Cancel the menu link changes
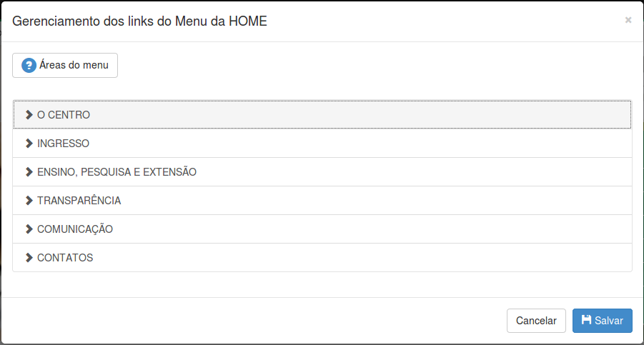The width and height of the screenshot is (644, 345). 536,321
